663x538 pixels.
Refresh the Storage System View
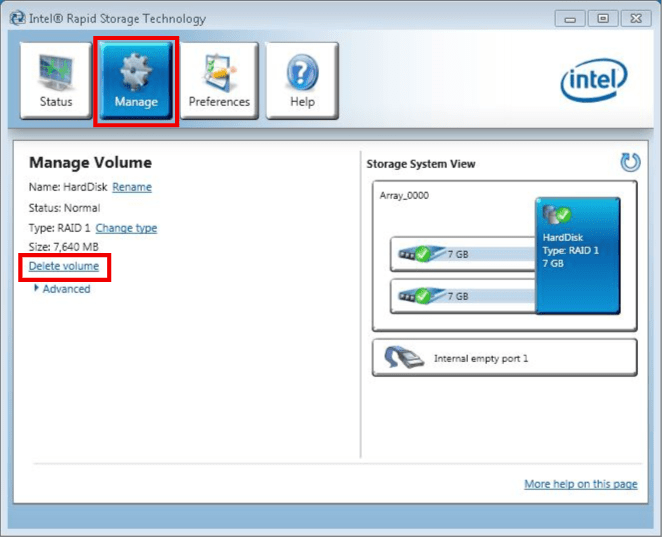pyautogui.click(x=630, y=162)
